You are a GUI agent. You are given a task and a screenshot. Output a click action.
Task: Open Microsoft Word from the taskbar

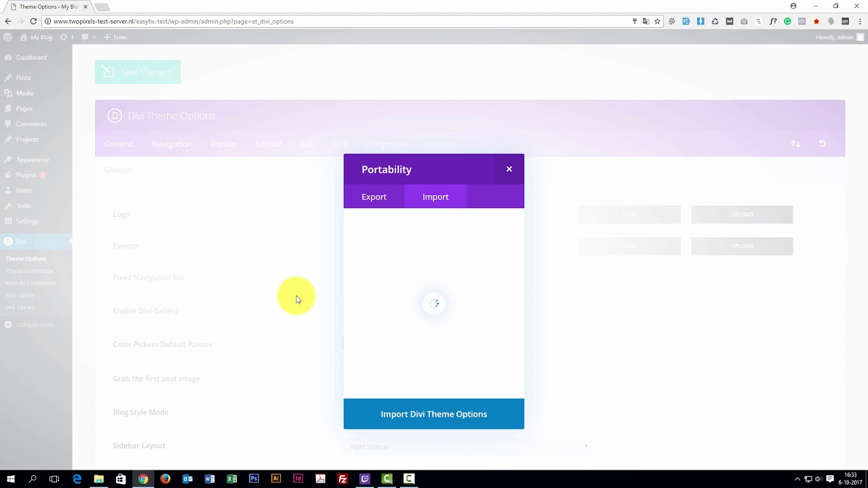(x=210, y=479)
